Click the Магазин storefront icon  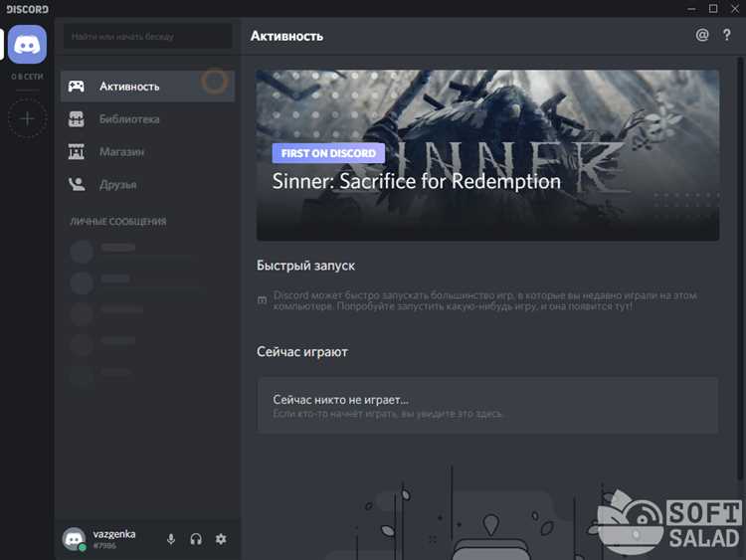pos(77,152)
